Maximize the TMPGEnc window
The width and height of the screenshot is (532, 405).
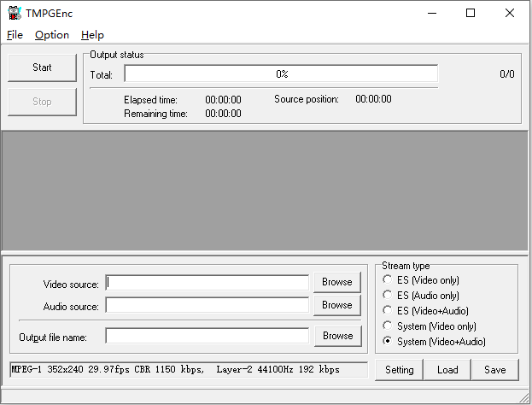471,13
